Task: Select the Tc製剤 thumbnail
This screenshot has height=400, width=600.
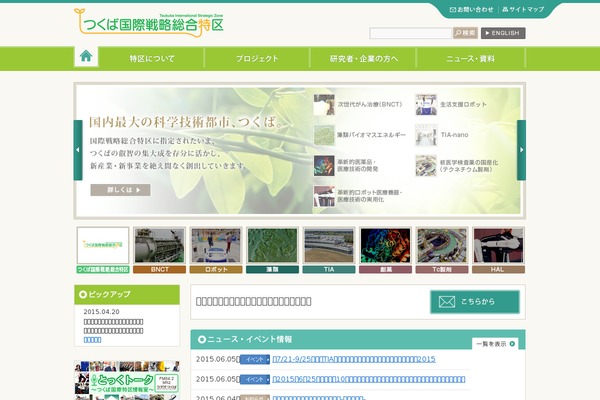Action: (442, 250)
